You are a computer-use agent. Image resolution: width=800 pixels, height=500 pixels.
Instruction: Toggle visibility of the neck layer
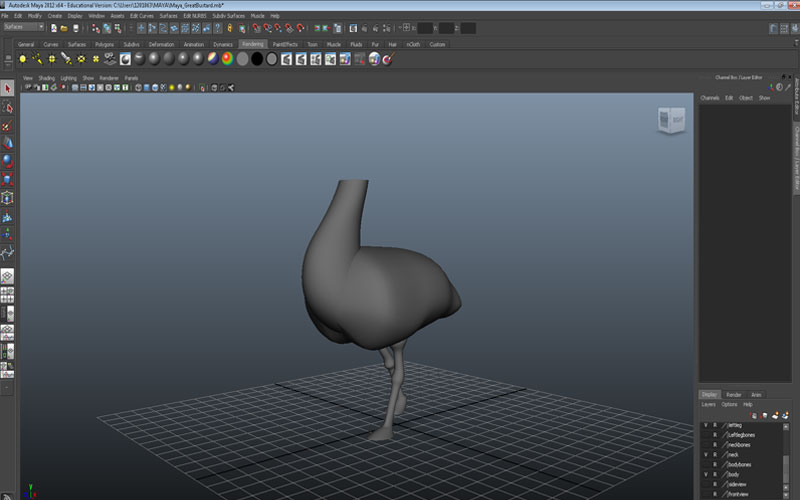pyautogui.click(x=704, y=454)
